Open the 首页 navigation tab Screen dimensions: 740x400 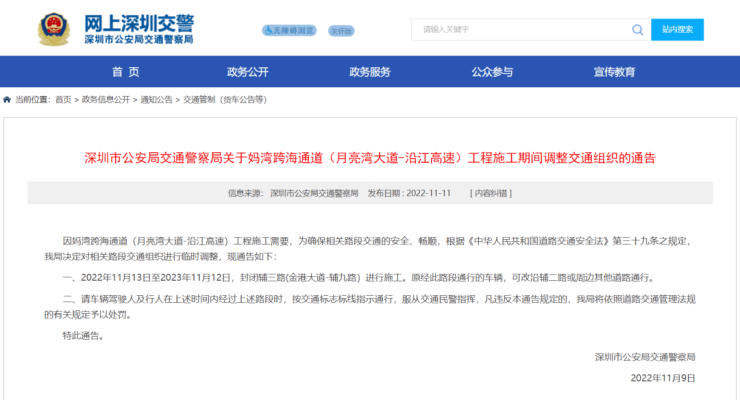(x=126, y=72)
